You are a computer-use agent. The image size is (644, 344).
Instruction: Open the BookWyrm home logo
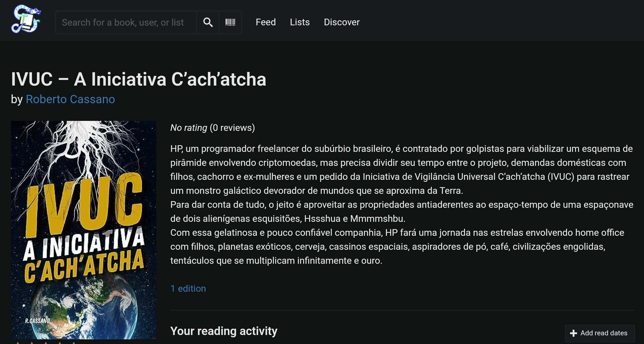(26, 19)
